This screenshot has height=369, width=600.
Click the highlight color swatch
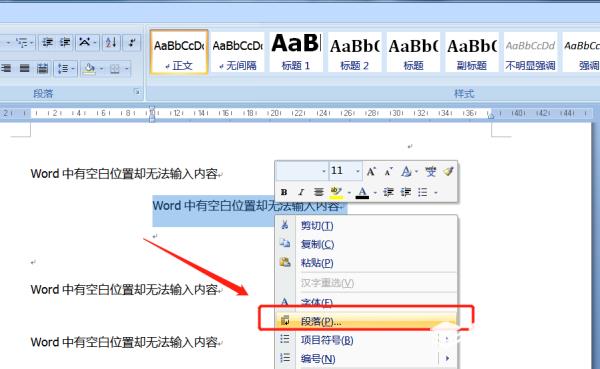[x=336, y=192]
